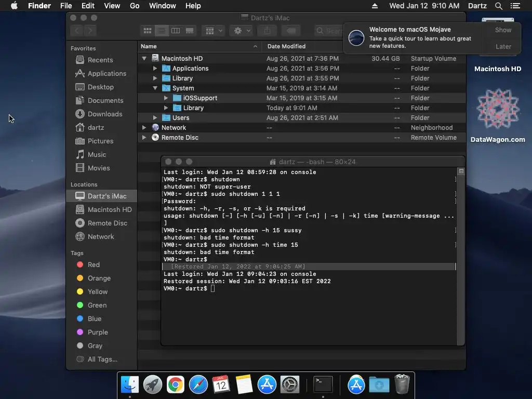Screen dimensions: 532x399
Task: Open Finder icon in the Dock
Action: [x=130, y=384]
